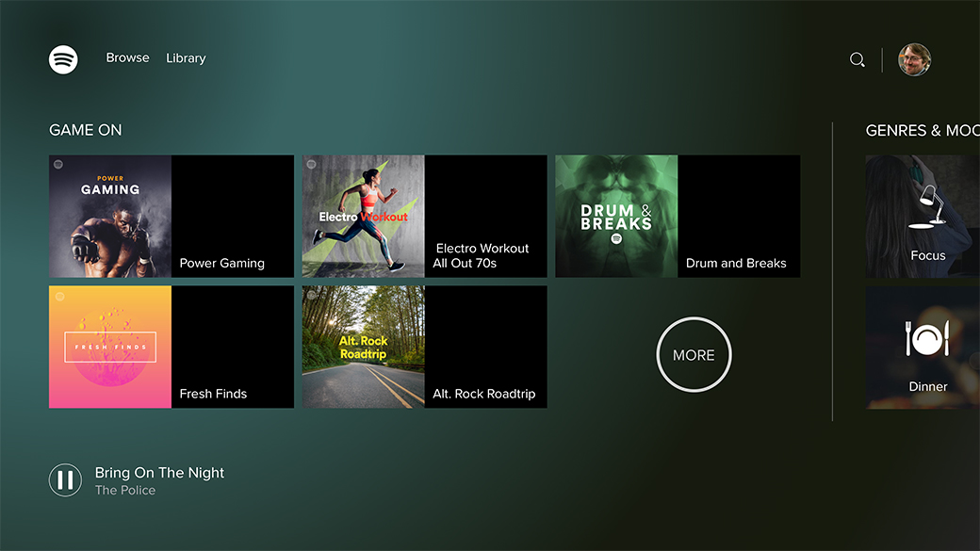The width and height of the screenshot is (980, 551).
Task: Click the GAME ON section heading
Action: 86,130
